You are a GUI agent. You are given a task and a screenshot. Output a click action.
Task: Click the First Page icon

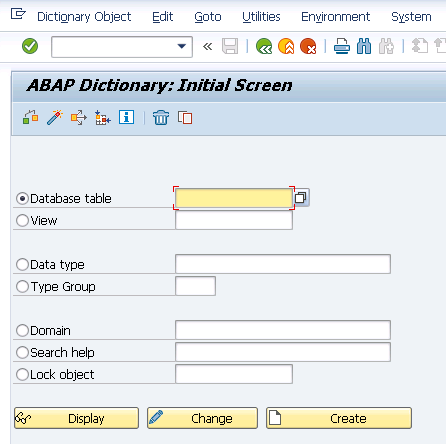pyautogui.click(x=420, y=46)
